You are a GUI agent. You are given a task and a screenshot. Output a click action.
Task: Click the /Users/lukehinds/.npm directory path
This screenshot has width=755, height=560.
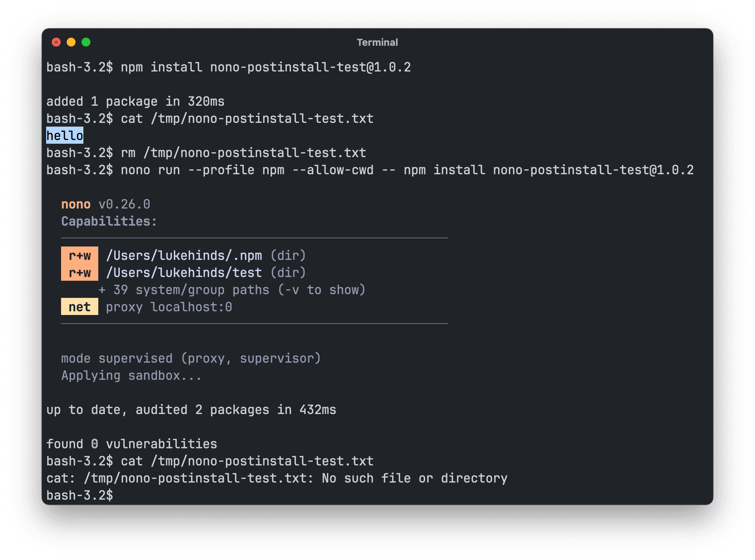click(x=184, y=255)
